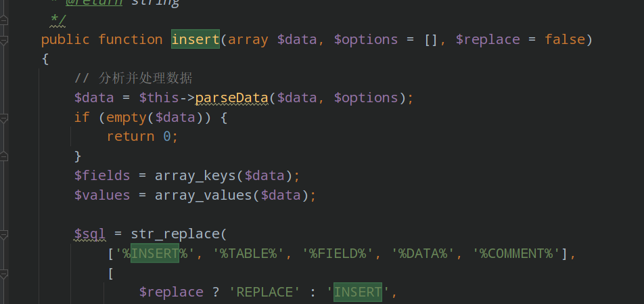Click the Chinese comment line
644x304 pixels.
tap(134, 79)
